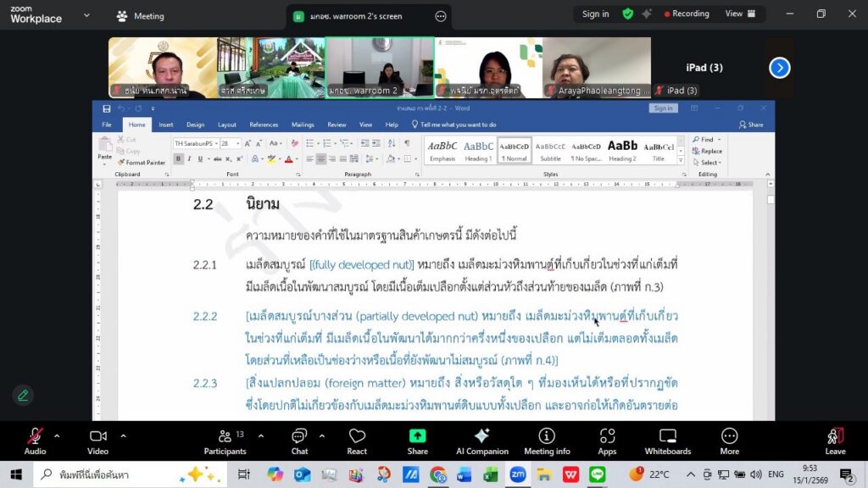
Task: Toggle the Video camera on
Action: coord(98,441)
